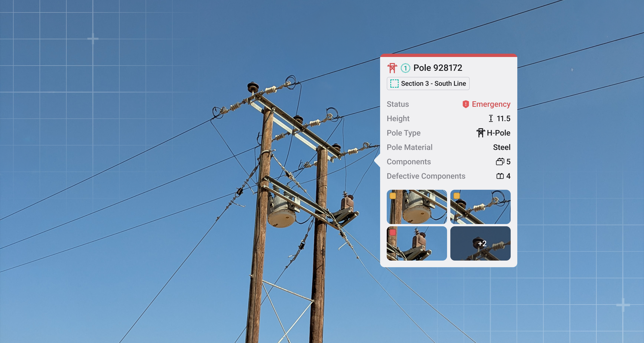Click the height measurement icon
This screenshot has width=644, height=343.
[x=491, y=119]
